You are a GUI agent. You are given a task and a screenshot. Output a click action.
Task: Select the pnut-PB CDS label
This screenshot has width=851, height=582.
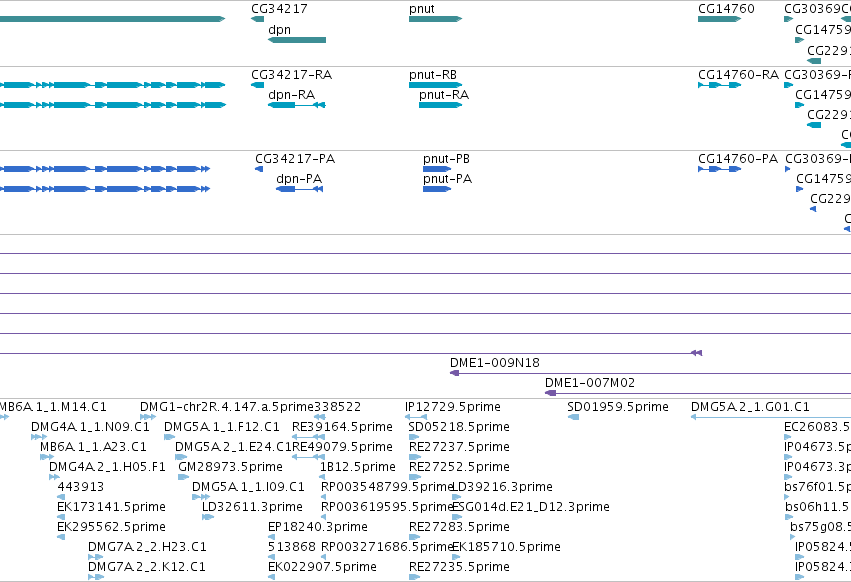(447, 159)
